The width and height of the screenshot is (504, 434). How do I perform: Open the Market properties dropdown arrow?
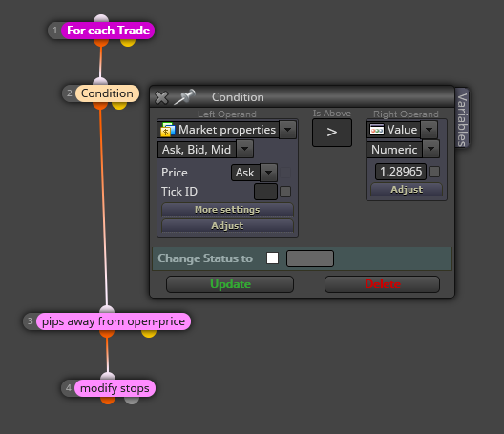click(x=287, y=130)
